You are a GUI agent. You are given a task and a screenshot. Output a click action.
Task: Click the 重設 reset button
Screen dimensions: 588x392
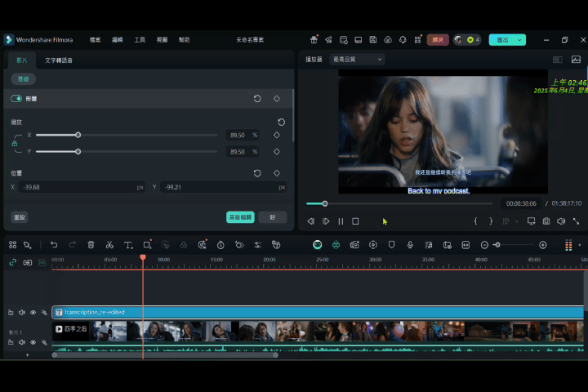coord(20,217)
